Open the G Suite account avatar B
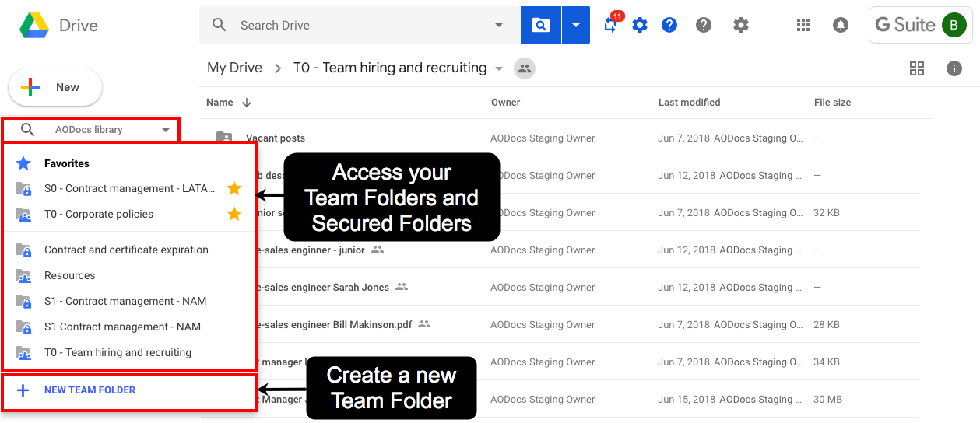 (x=954, y=25)
